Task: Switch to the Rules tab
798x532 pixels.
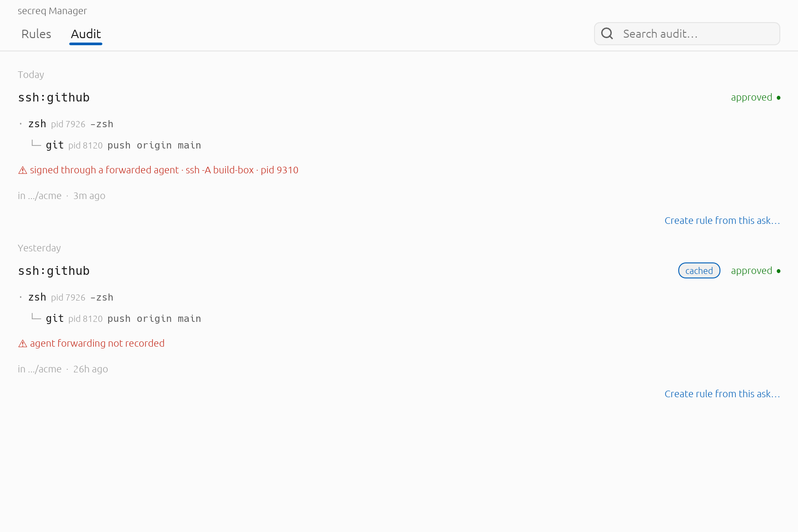Action: coord(36,34)
